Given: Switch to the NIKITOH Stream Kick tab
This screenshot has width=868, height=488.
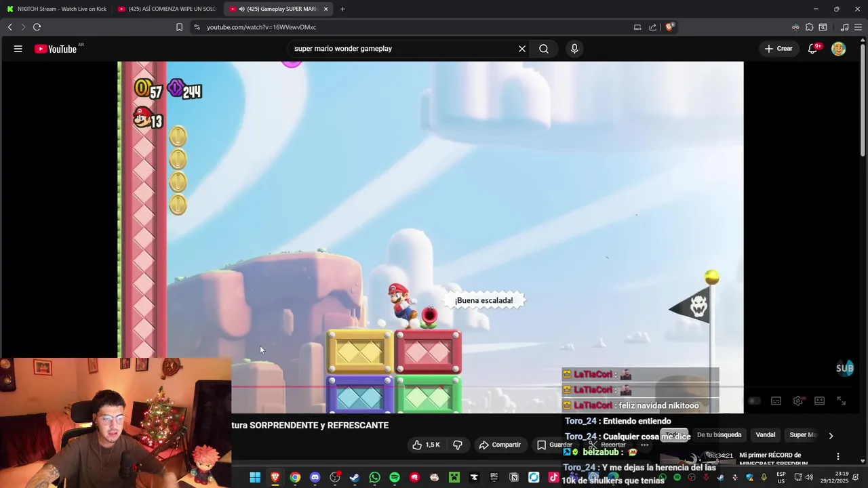Looking at the screenshot, I should pyautogui.click(x=56, y=9).
